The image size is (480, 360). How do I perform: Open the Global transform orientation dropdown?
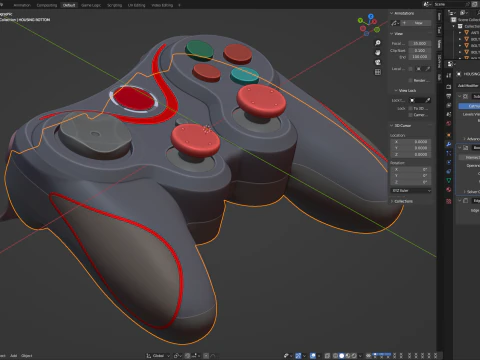(x=158, y=356)
